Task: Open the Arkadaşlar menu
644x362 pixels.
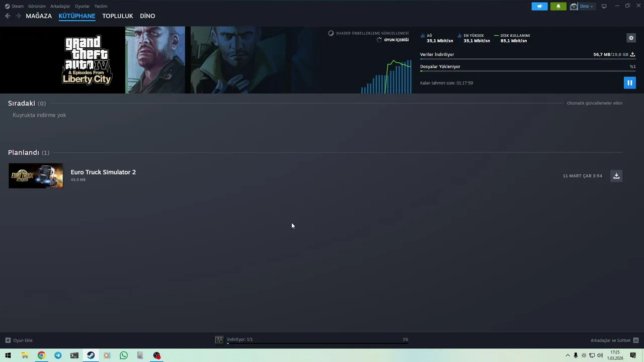Action: pos(60,6)
